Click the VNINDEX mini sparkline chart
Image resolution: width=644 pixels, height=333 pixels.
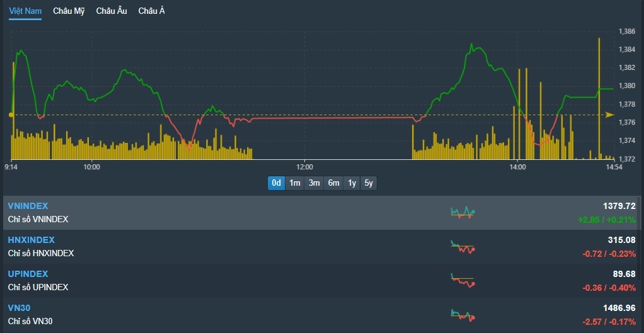[x=463, y=212]
